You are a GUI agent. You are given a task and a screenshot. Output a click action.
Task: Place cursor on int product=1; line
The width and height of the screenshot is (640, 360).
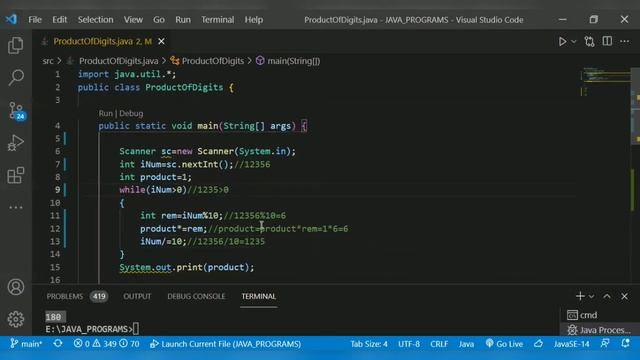tap(155, 177)
